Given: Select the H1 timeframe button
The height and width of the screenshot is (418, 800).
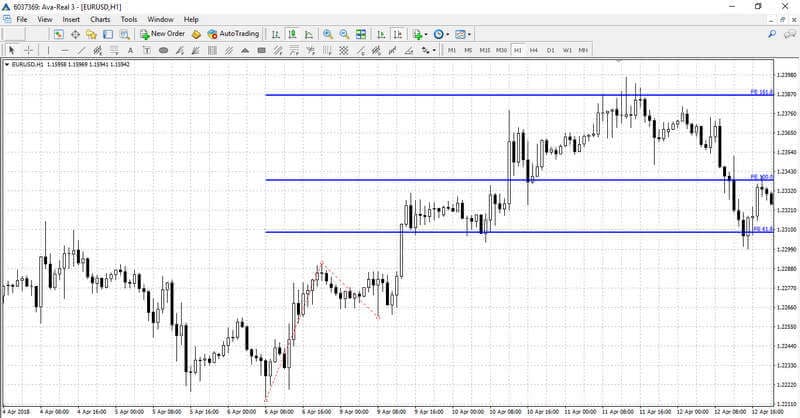Looking at the screenshot, I should pos(517,50).
